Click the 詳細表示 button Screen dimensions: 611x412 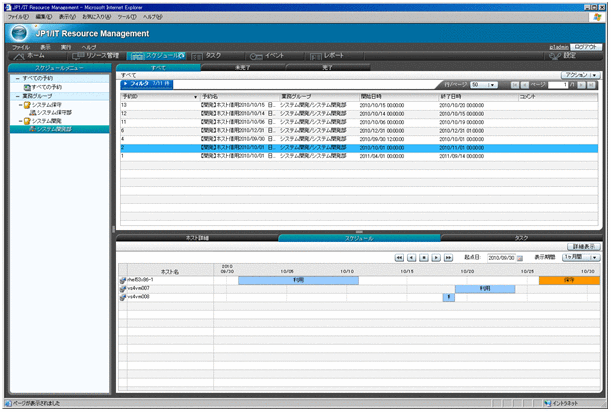click(584, 245)
